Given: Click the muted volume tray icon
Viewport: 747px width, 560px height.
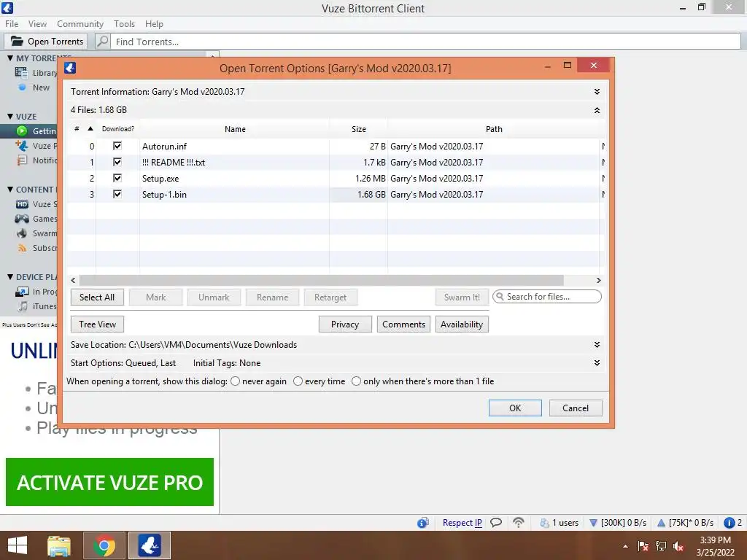Looking at the screenshot, I should 678,546.
